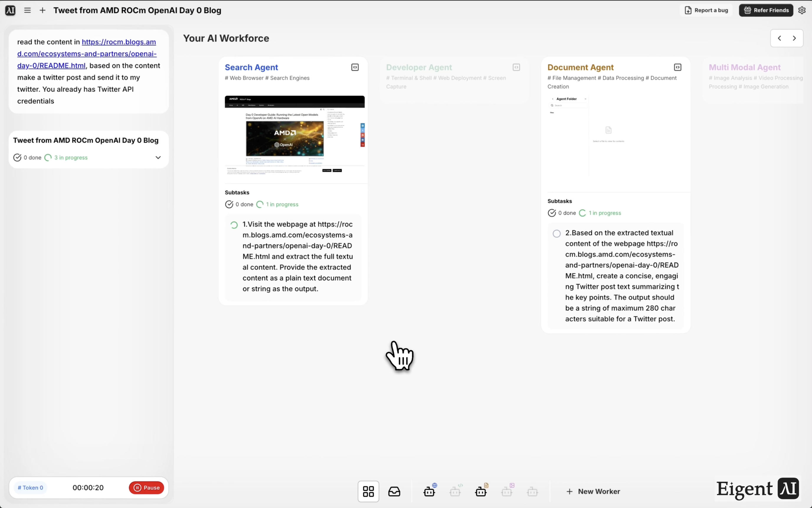Expand the Search Agent panel icon
This screenshot has height=508, width=812.
[x=355, y=68]
